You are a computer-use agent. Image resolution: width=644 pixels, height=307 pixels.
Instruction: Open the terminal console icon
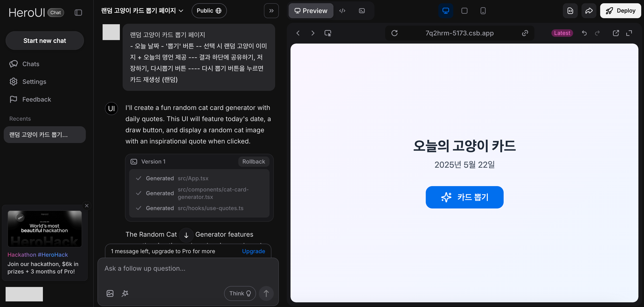362,11
